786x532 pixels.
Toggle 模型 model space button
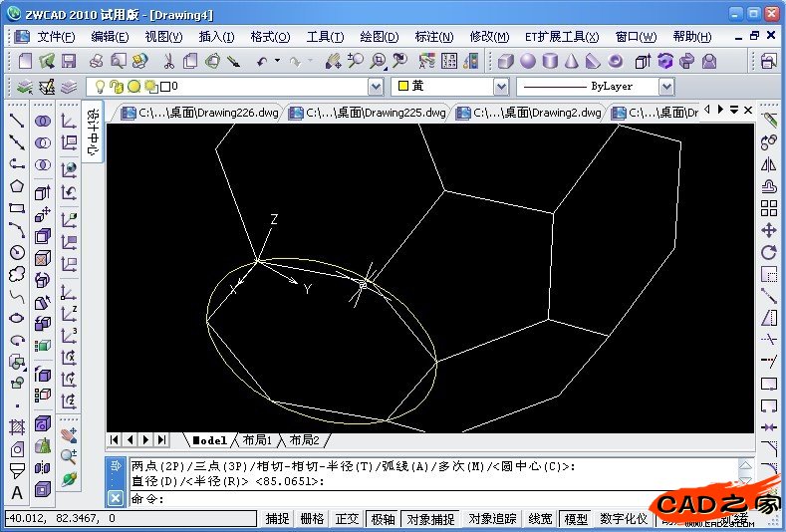click(x=576, y=519)
